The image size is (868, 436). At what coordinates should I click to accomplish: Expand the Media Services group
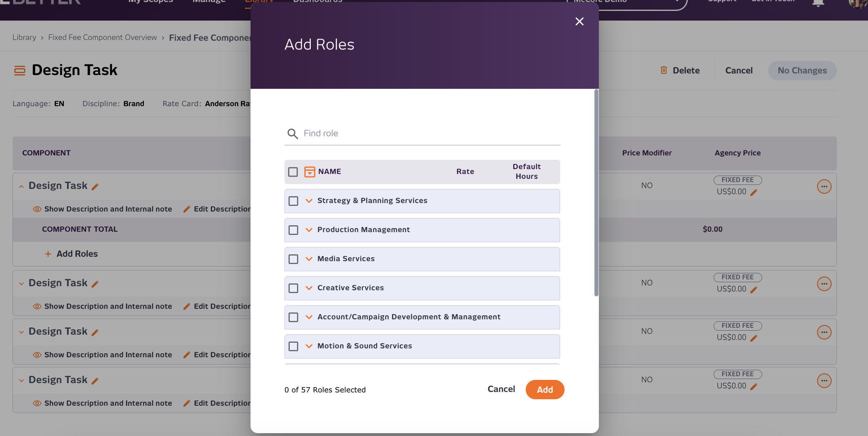coord(309,259)
